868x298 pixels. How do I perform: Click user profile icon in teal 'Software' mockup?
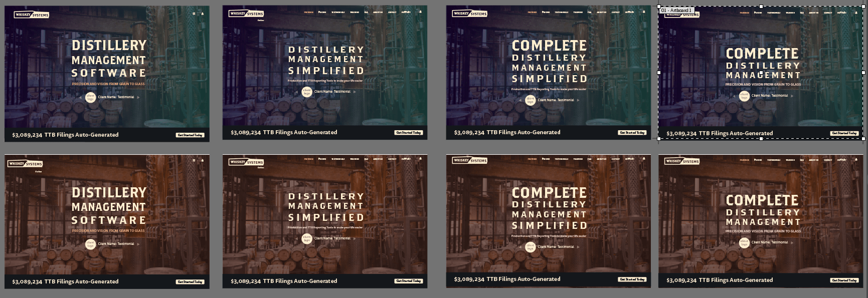pos(203,14)
